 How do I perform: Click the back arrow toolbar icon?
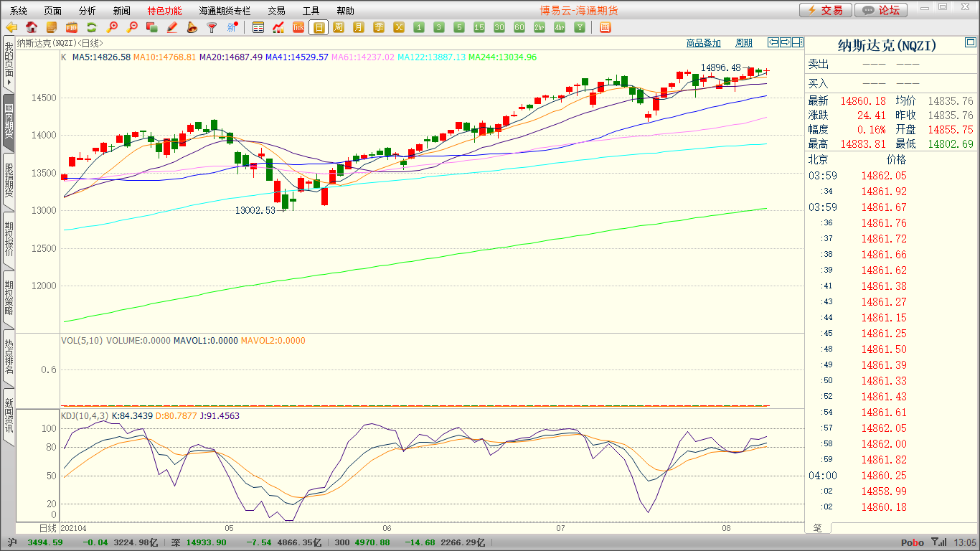pyautogui.click(x=11, y=27)
